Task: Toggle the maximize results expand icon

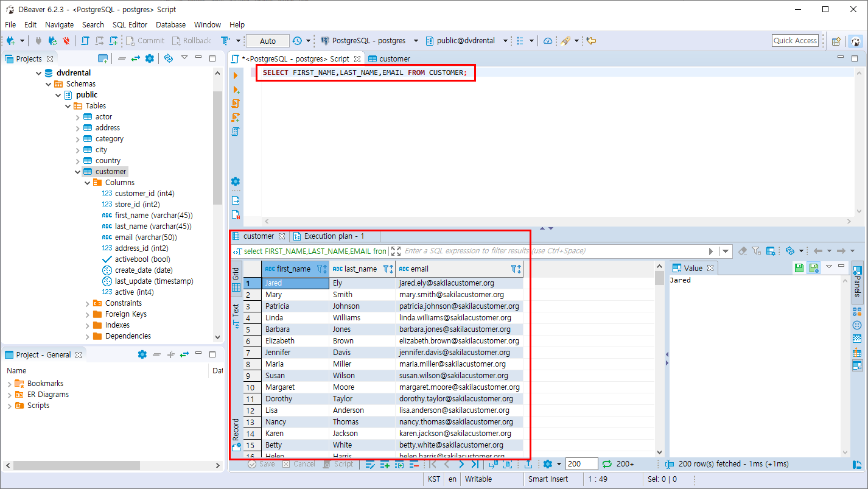Action: tap(396, 251)
